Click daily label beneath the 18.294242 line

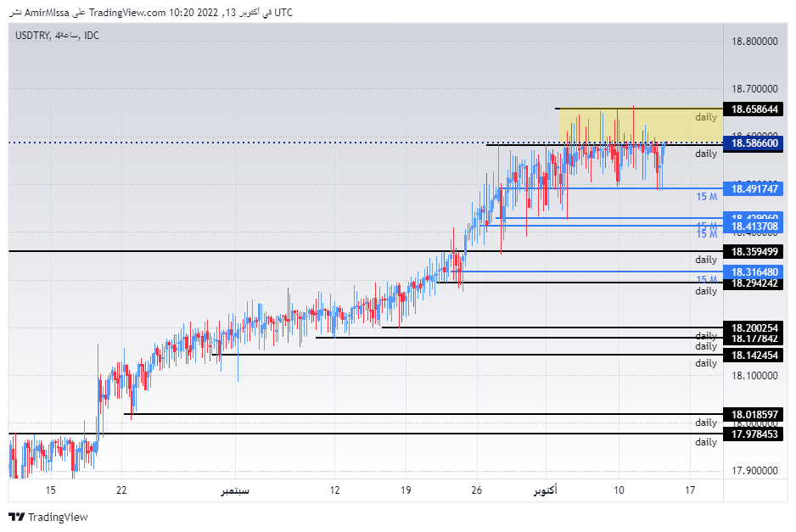click(x=706, y=291)
